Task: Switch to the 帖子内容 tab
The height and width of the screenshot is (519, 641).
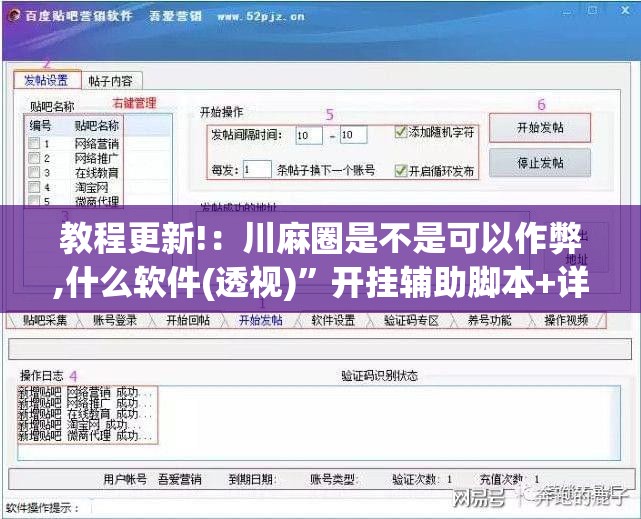Action: [111, 81]
